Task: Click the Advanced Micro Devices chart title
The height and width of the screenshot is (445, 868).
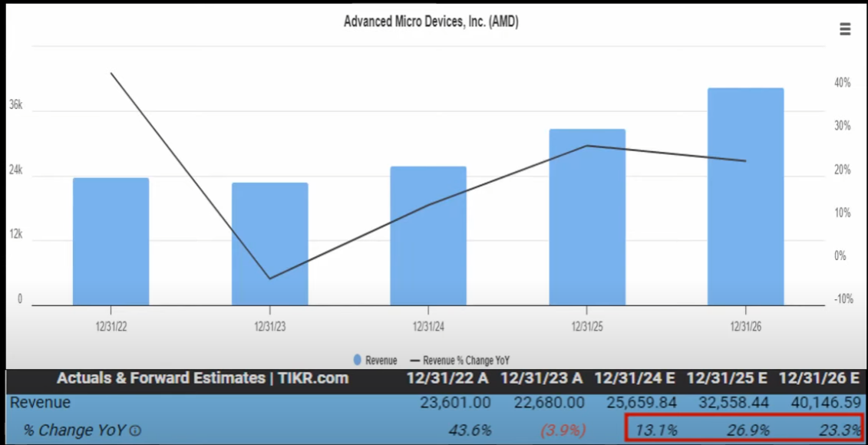Action: click(431, 22)
